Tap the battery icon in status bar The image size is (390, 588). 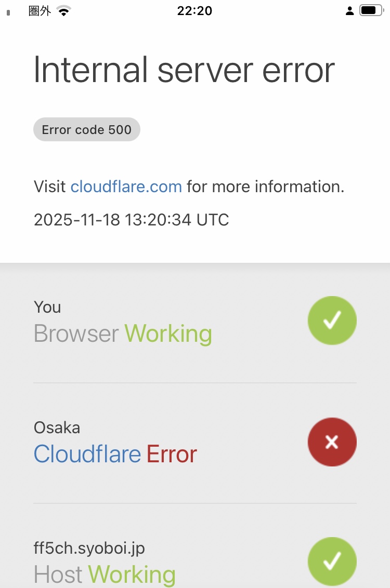click(x=371, y=10)
